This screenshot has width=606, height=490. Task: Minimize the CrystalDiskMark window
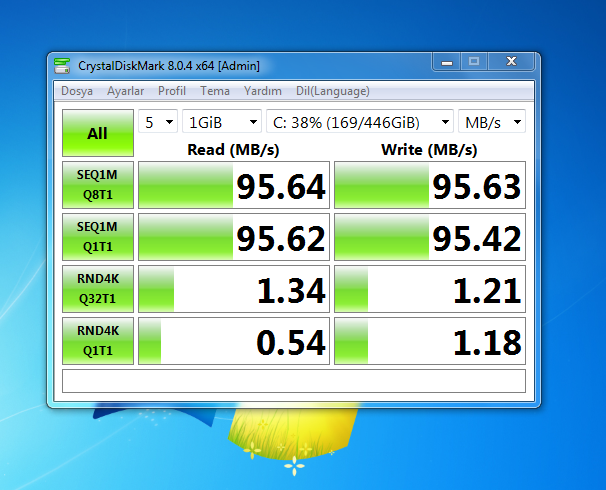click(x=447, y=62)
